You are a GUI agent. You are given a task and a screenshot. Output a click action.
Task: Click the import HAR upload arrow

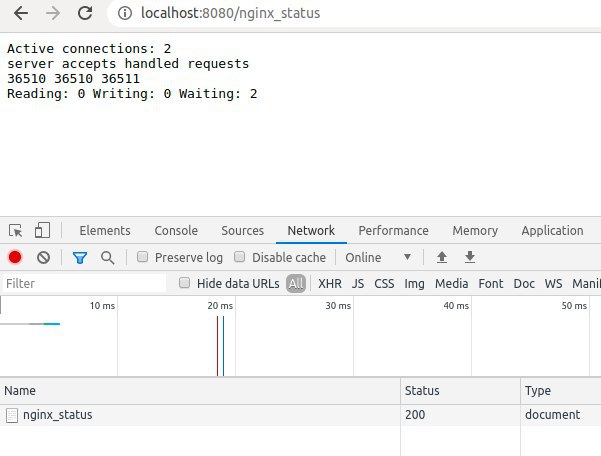(441, 257)
